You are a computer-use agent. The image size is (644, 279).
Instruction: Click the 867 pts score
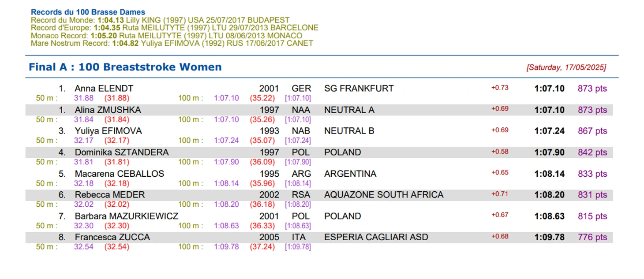click(x=592, y=131)
